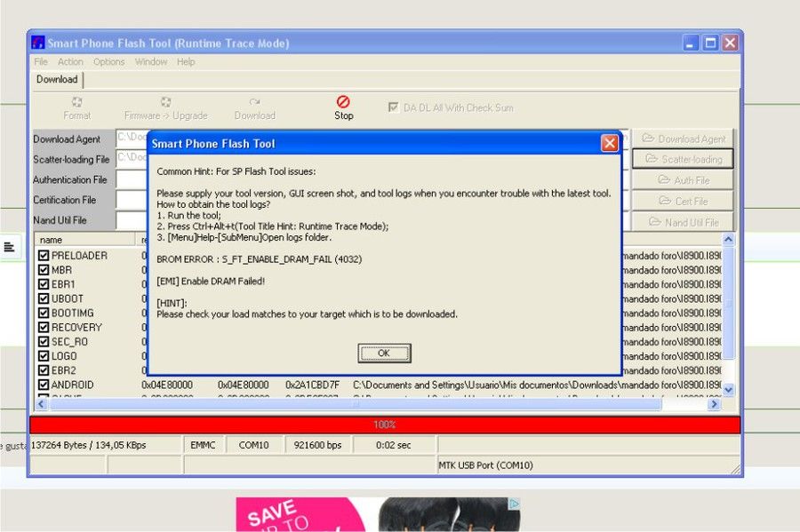Click the Authentication File input field

[x=132, y=179]
